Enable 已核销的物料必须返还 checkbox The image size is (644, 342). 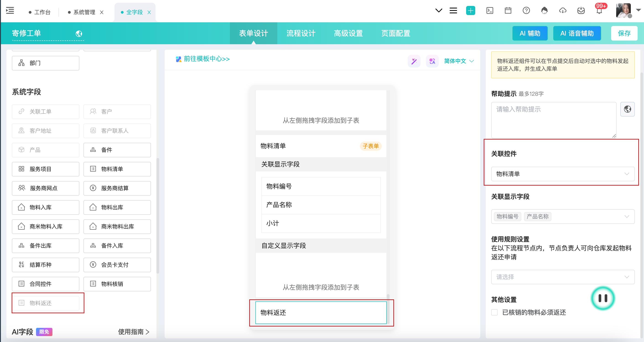(x=494, y=313)
